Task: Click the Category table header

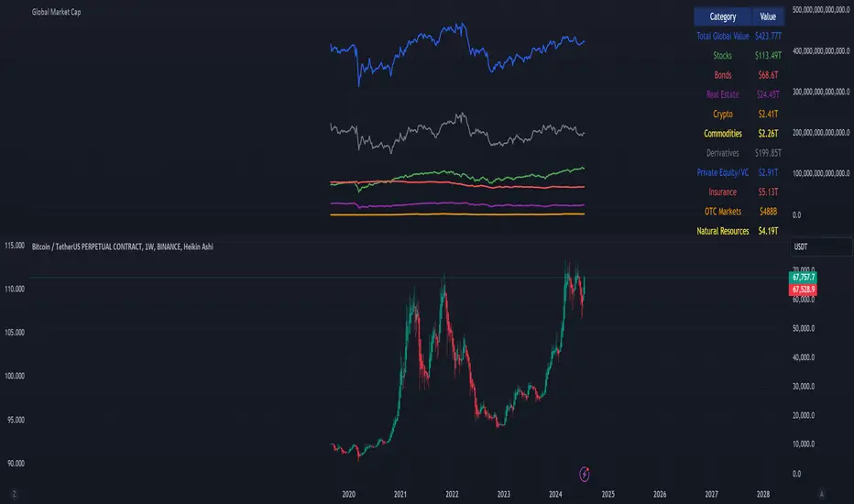Action: click(723, 16)
